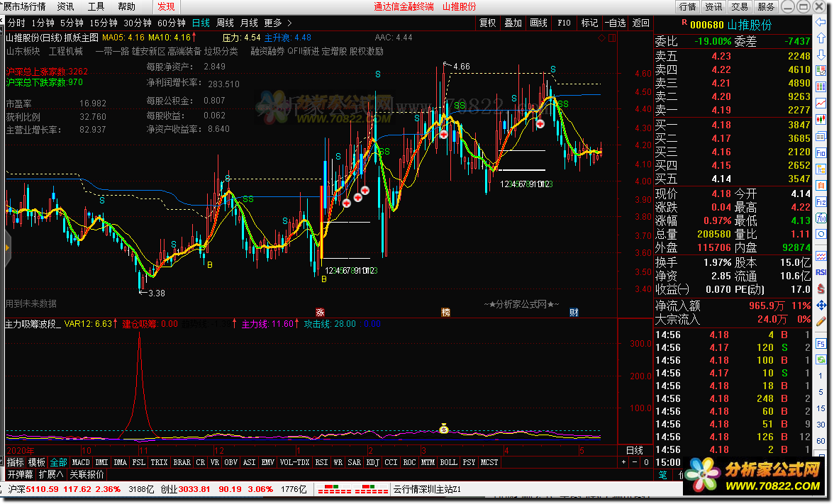
Task: Click the F12 sidebar icon
Action: [821, 202]
